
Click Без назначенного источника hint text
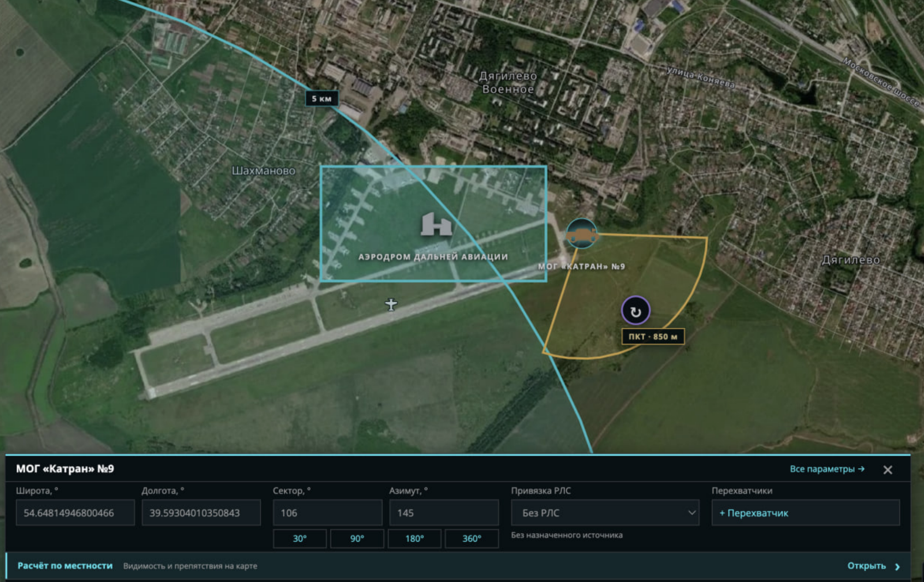coord(567,535)
